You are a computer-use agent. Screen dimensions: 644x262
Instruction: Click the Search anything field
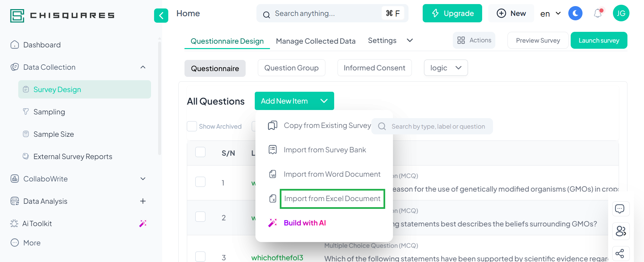click(332, 13)
